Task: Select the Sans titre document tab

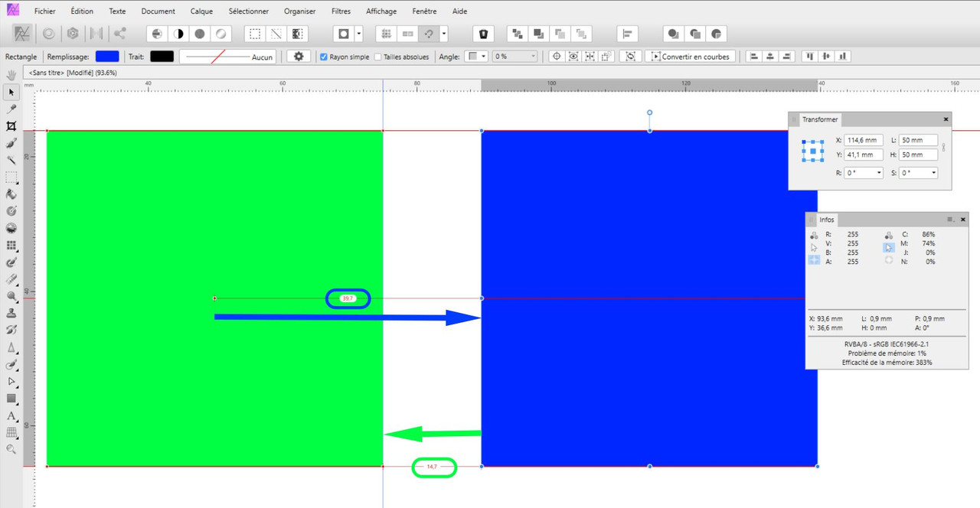Action: click(x=73, y=72)
